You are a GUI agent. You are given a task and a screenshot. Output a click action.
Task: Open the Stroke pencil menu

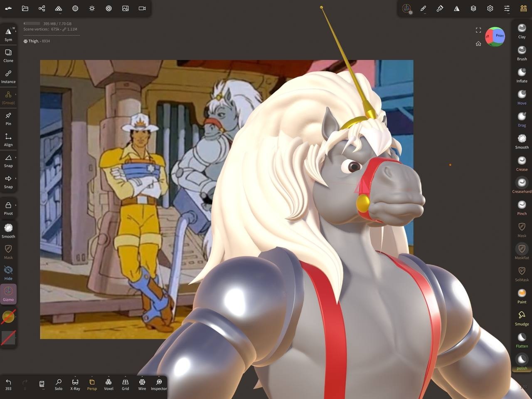pos(423,8)
